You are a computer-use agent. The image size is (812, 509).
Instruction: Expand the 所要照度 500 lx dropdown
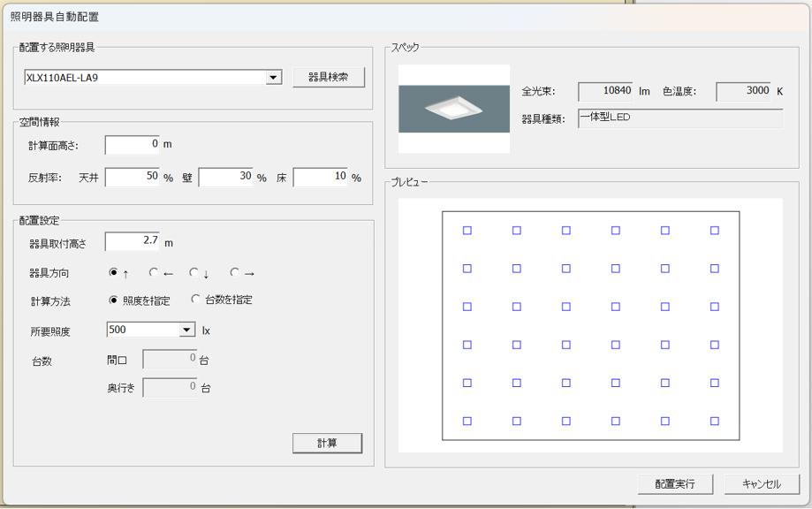pos(186,330)
